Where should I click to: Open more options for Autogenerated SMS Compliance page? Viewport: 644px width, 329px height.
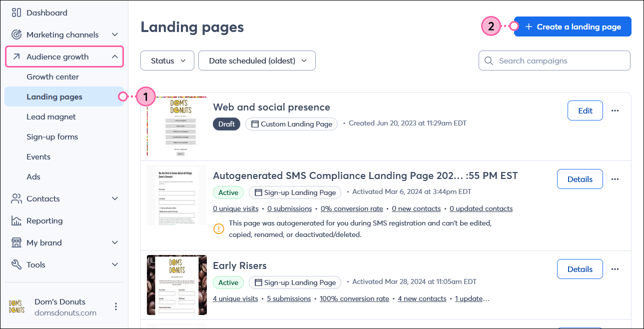tap(615, 179)
